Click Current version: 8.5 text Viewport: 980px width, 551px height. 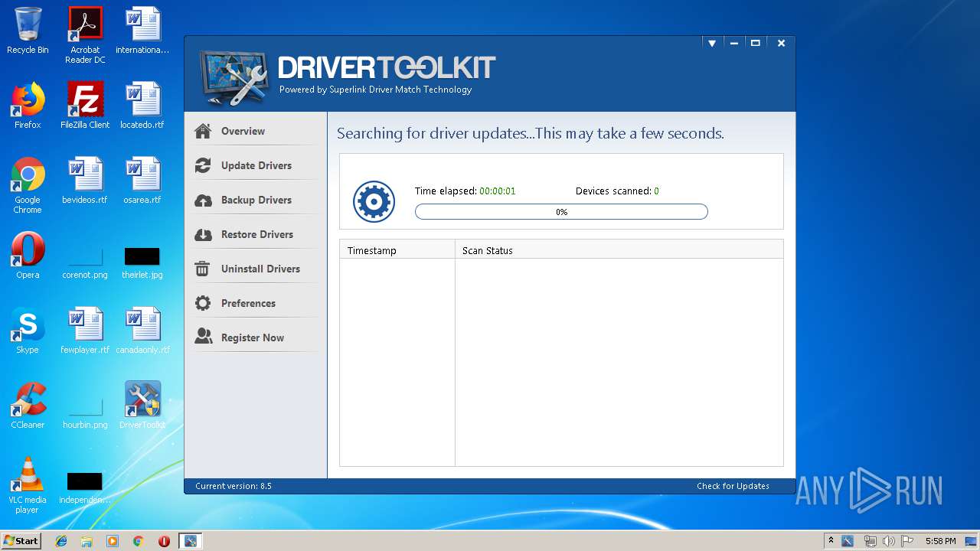[234, 486]
